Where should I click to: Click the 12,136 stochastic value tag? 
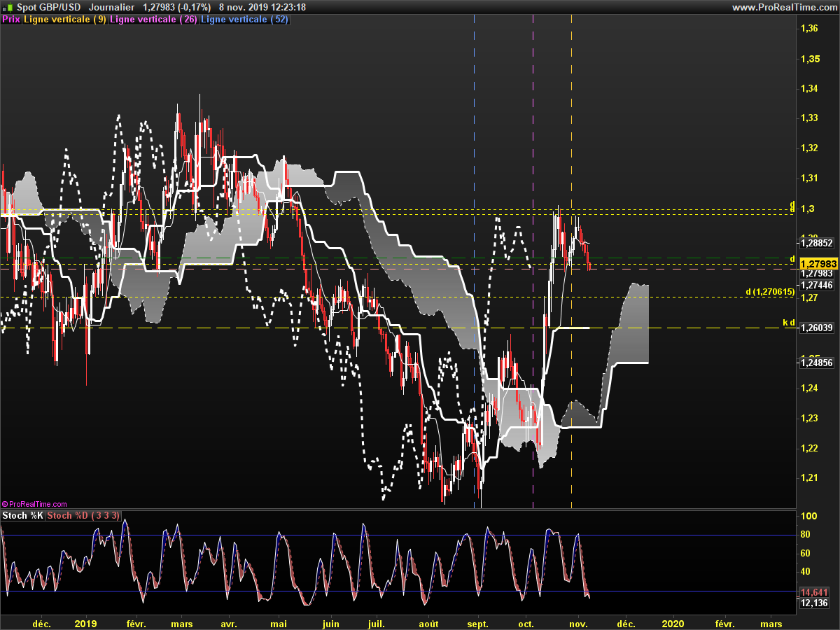click(x=815, y=603)
